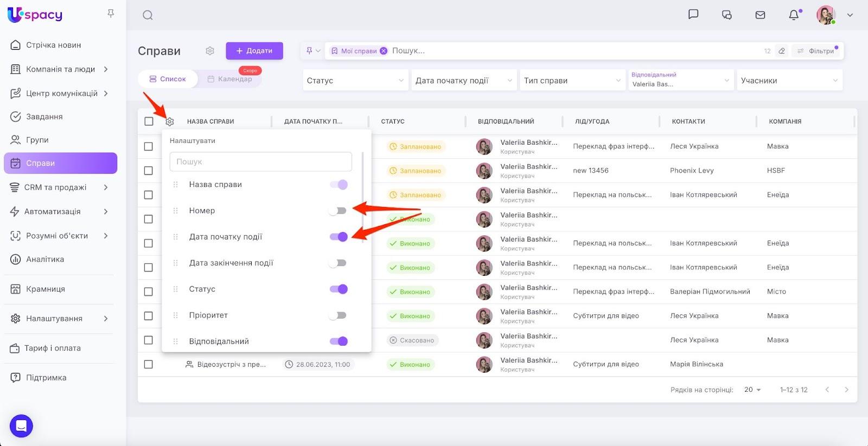
Task: Open the mail envelope icon
Action: (760, 15)
